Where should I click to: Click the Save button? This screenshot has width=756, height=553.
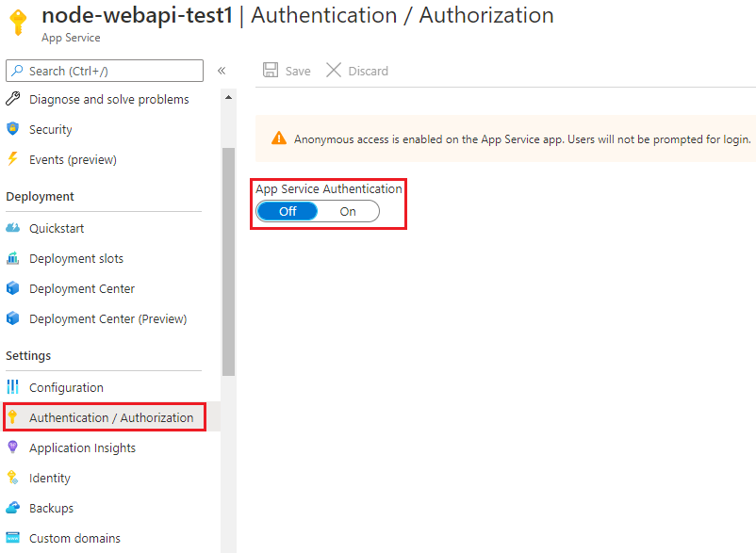286,70
